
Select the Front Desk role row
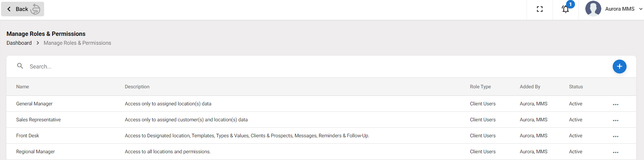click(x=321, y=136)
